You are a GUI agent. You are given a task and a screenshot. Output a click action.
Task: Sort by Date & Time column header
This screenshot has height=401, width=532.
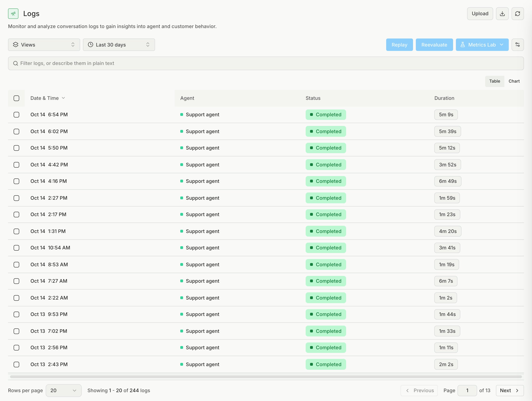point(48,98)
